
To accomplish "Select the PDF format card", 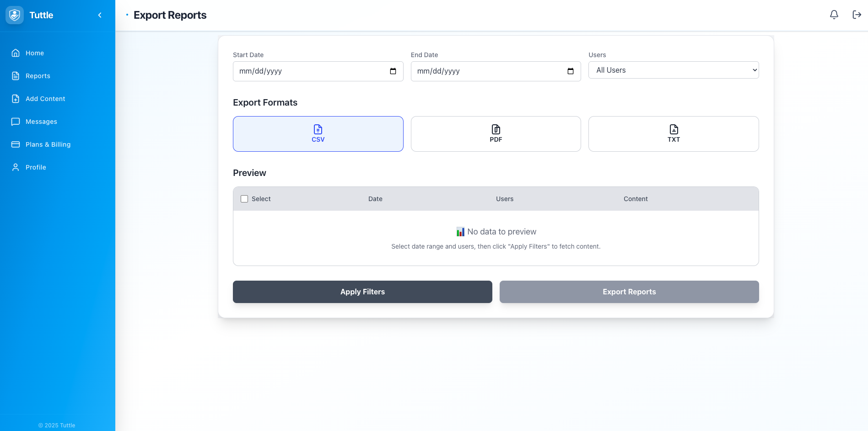I will click(496, 134).
